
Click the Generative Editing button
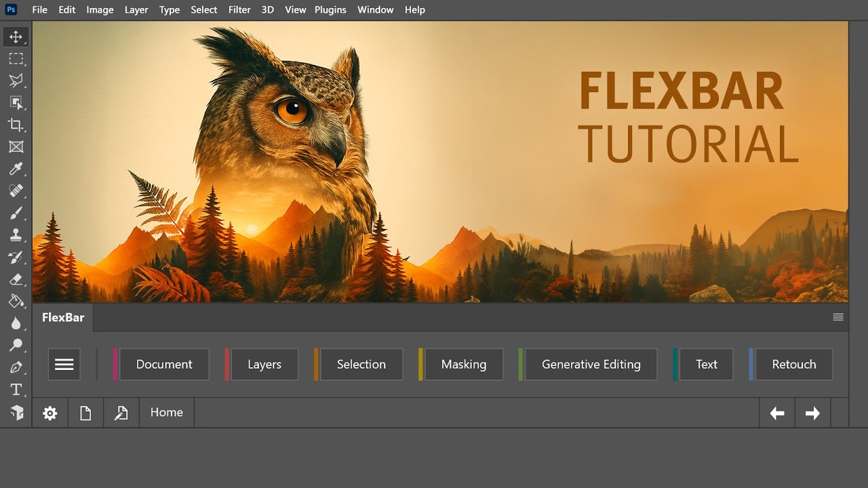tap(591, 365)
